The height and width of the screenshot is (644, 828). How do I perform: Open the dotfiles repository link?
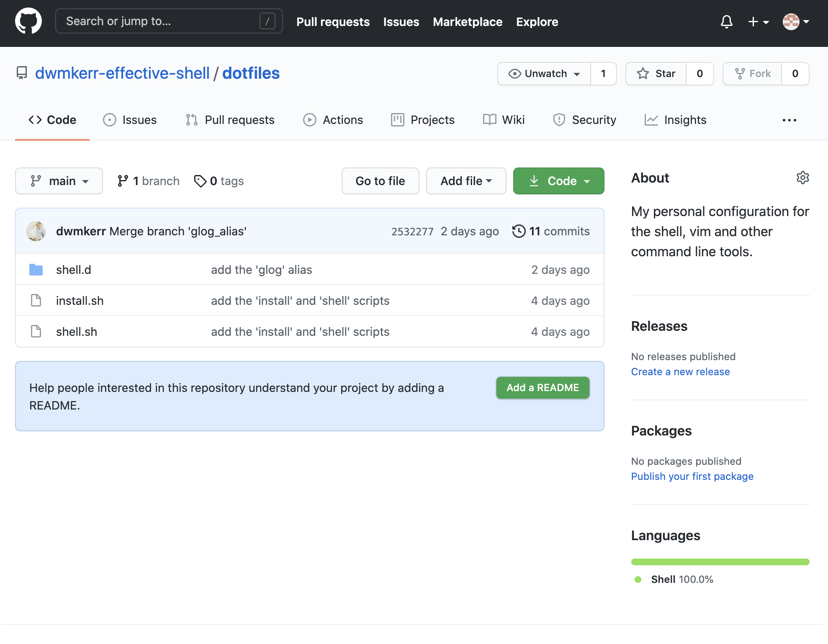[x=251, y=73]
